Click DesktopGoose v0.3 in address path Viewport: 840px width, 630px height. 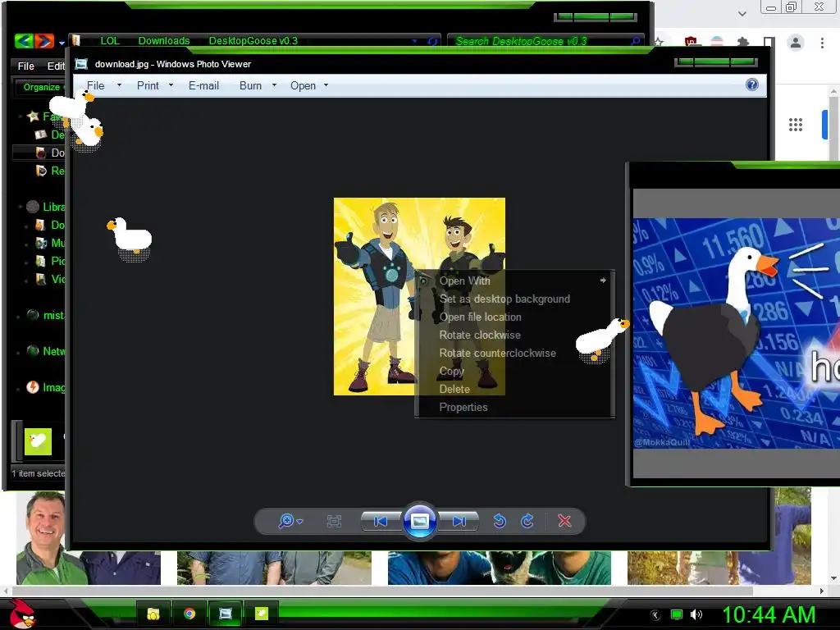(253, 41)
